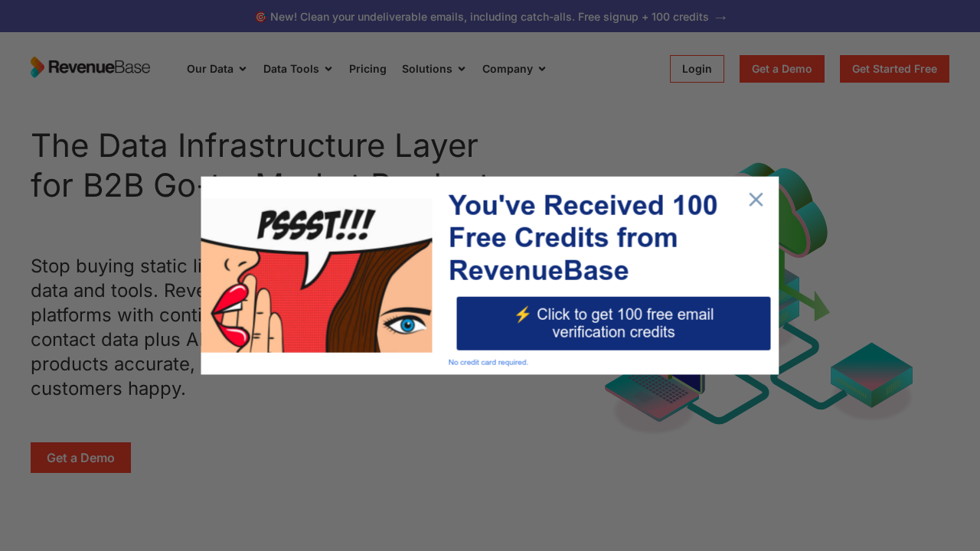Click the PSST speech bubble cartoon image

[316, 275]
